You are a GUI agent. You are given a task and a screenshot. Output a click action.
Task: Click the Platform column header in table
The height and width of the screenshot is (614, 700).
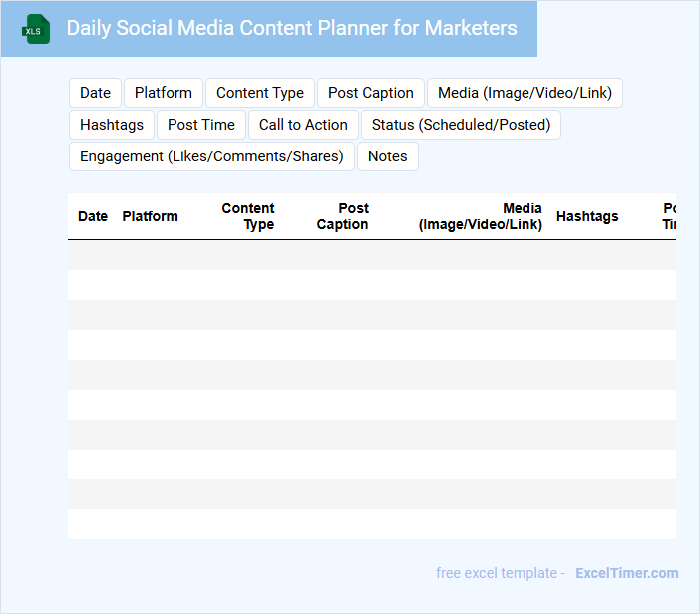point(151,216)
